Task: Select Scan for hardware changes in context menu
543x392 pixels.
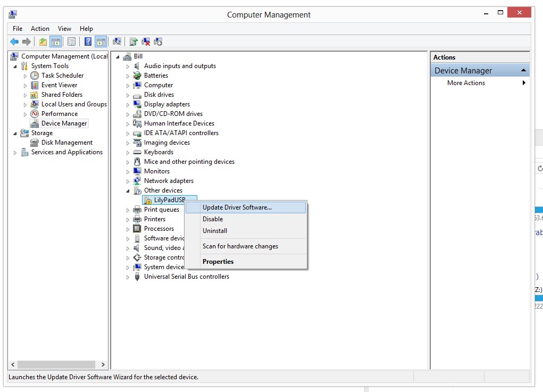Action: (x=246, y=246)
